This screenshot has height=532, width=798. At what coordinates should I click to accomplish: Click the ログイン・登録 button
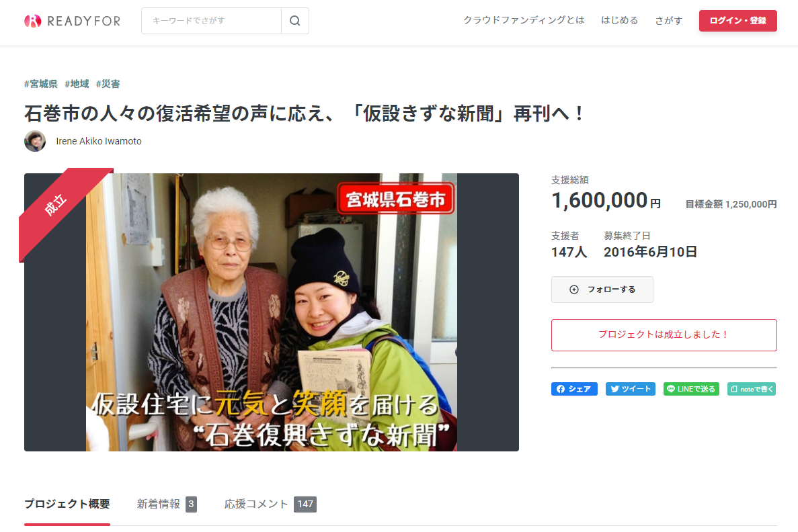pyautogui.click(x=738, y=21)
